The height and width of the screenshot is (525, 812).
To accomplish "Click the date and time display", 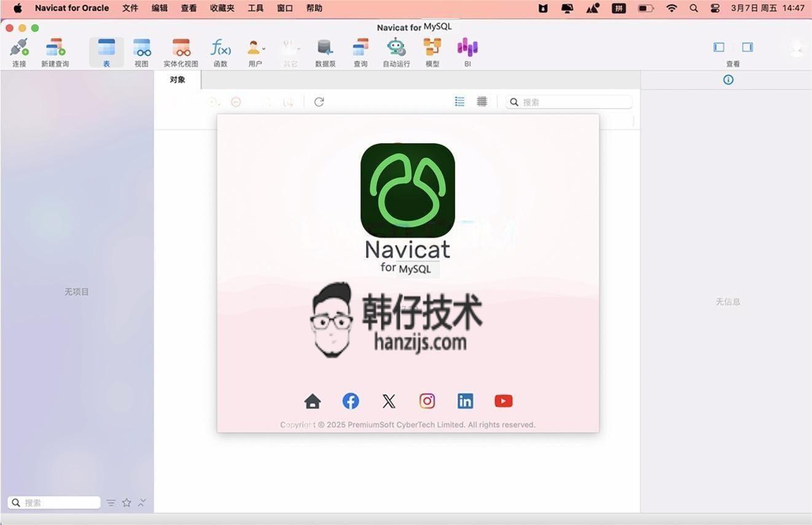I will coord(767,9).
